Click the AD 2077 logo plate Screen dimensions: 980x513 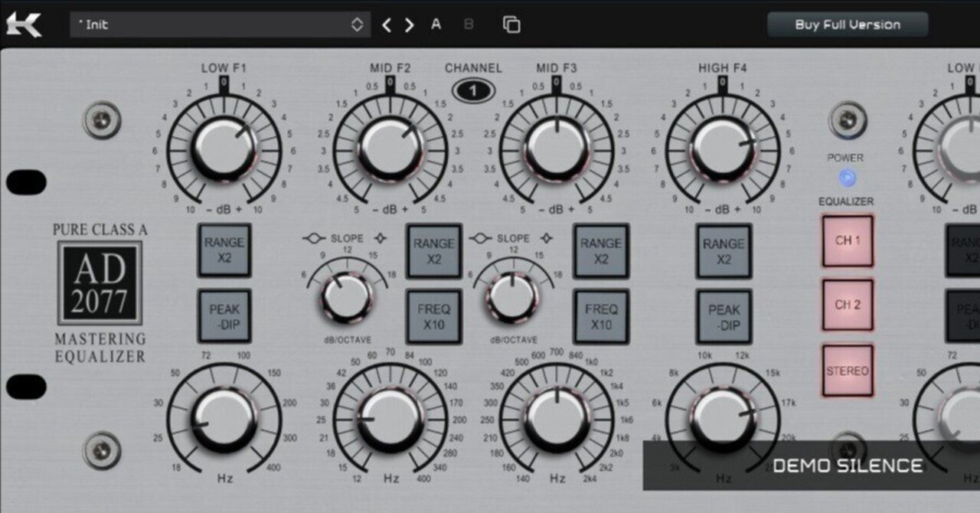tap(100, 283)
